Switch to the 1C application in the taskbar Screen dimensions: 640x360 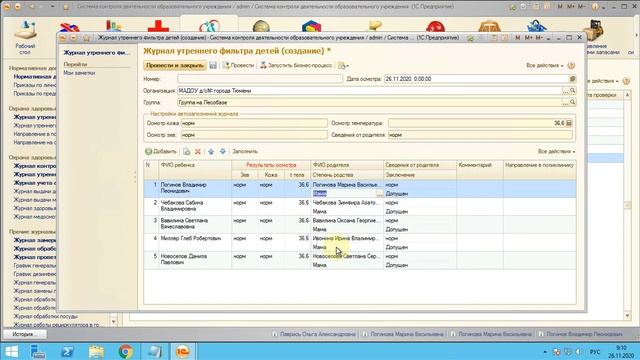click(182, 351)
